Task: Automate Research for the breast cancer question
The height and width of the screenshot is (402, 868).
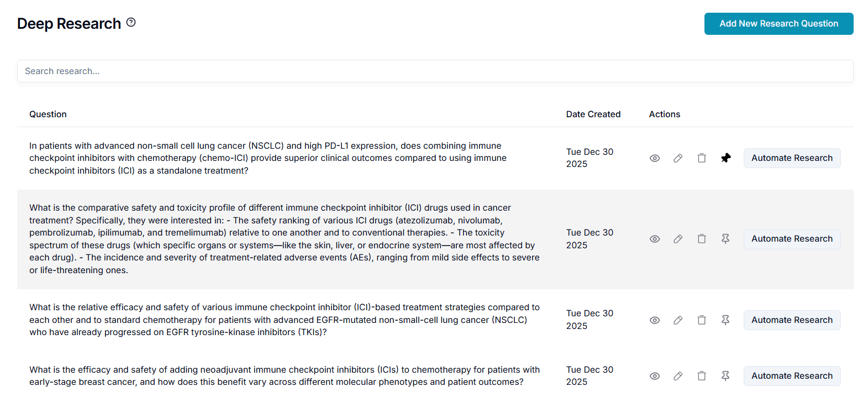Action: click(x=792, y=376)
